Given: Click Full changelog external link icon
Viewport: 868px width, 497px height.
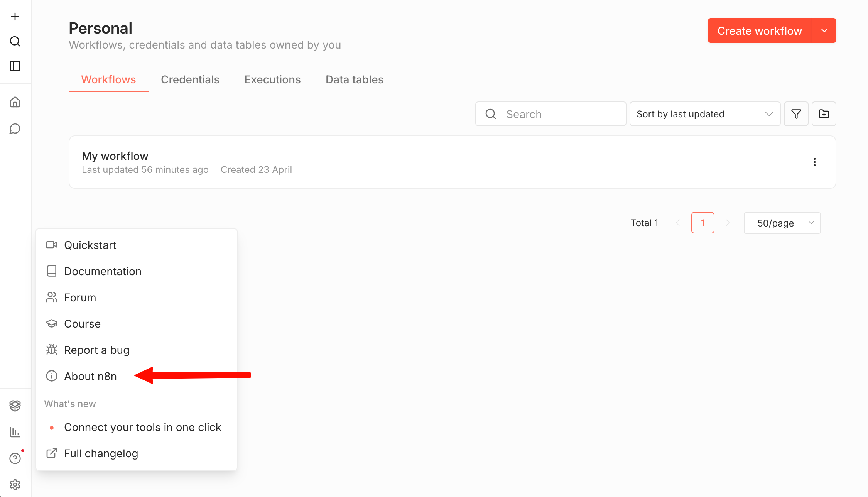Looking at the screenshot, I should [52, 453].
